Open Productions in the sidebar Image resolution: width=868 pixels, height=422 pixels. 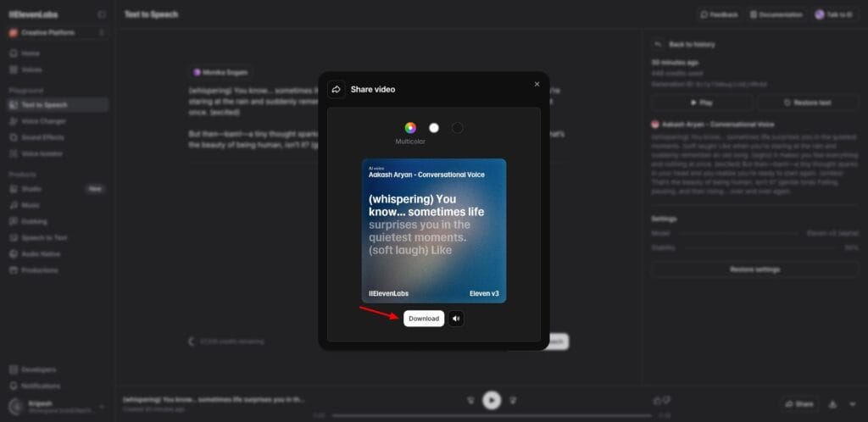coord(58,270)
